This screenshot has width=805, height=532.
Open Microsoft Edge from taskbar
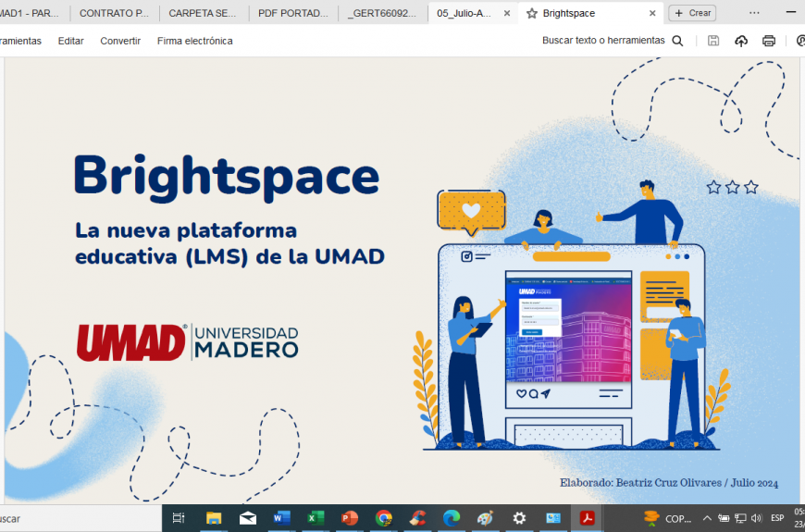(452, 518)
